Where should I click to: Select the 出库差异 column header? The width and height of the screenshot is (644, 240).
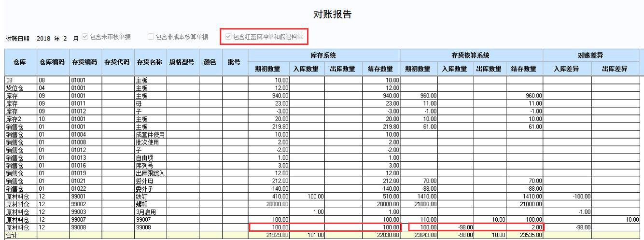(x=615, y=69)
